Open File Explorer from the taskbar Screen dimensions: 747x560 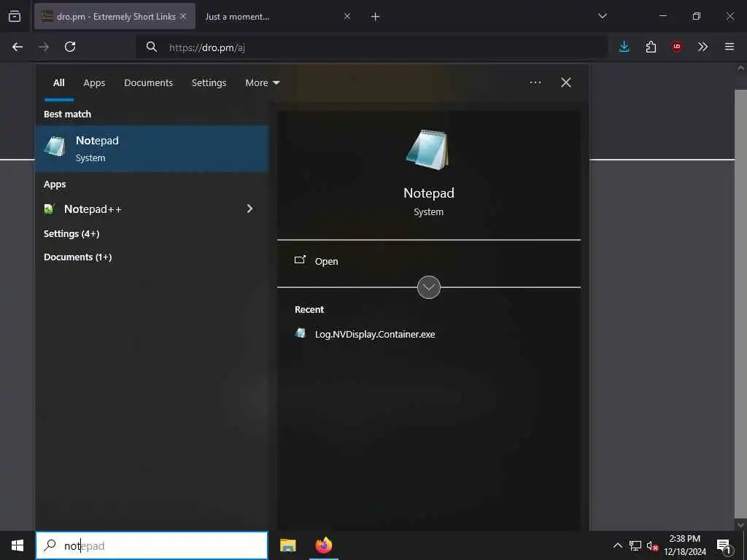[x=287, y=545]
